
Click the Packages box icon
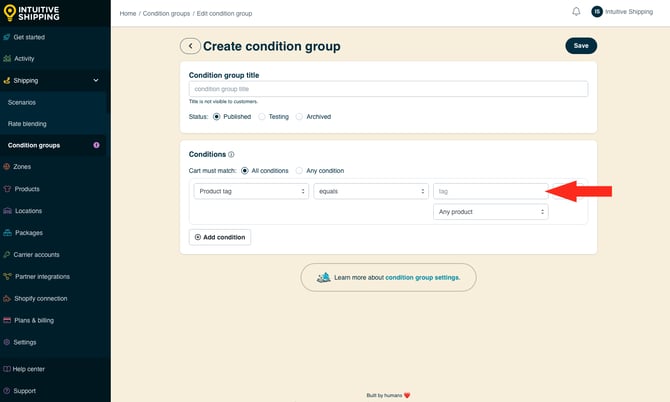click(x=7, y=233)
